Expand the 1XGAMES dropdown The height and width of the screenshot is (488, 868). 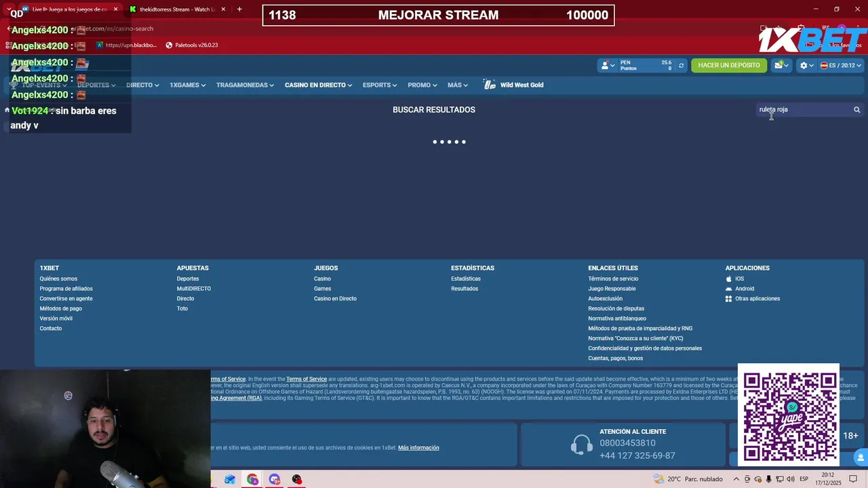click(188, 85)
